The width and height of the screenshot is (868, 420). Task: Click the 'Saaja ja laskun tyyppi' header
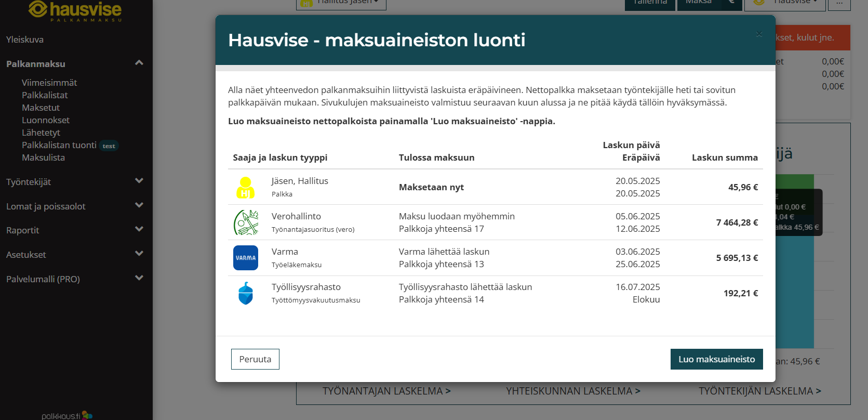280,157
